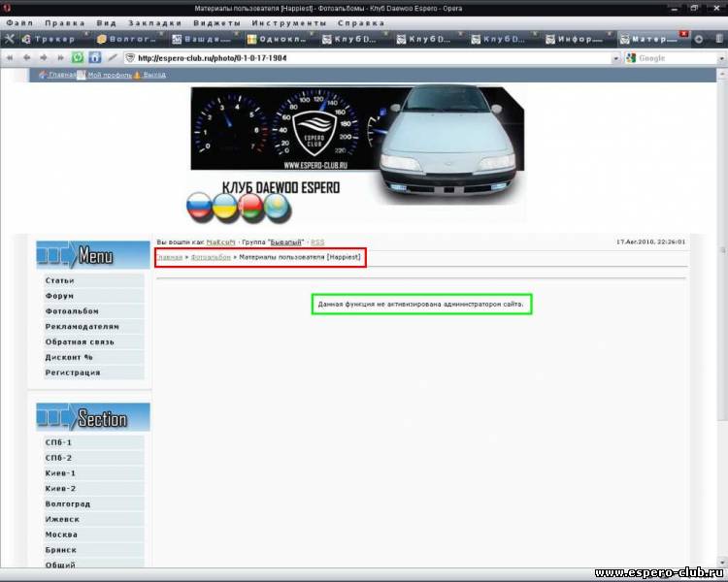Switch to the Однокл... tab

pyautogui.click(x=278, y=40)
